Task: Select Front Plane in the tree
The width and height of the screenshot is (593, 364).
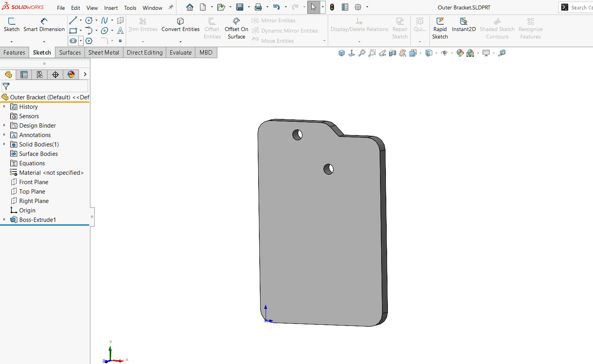Action: tap(34, 182)
